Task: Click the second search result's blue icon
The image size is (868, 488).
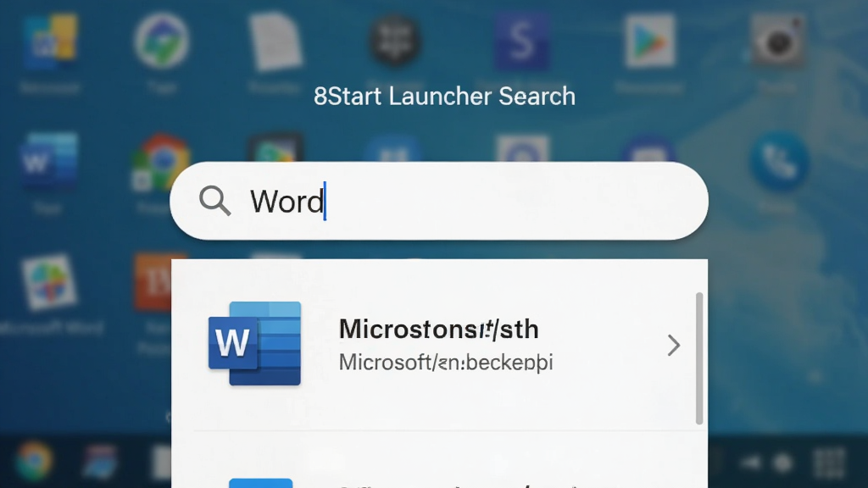Action: [x=260, y=483]
